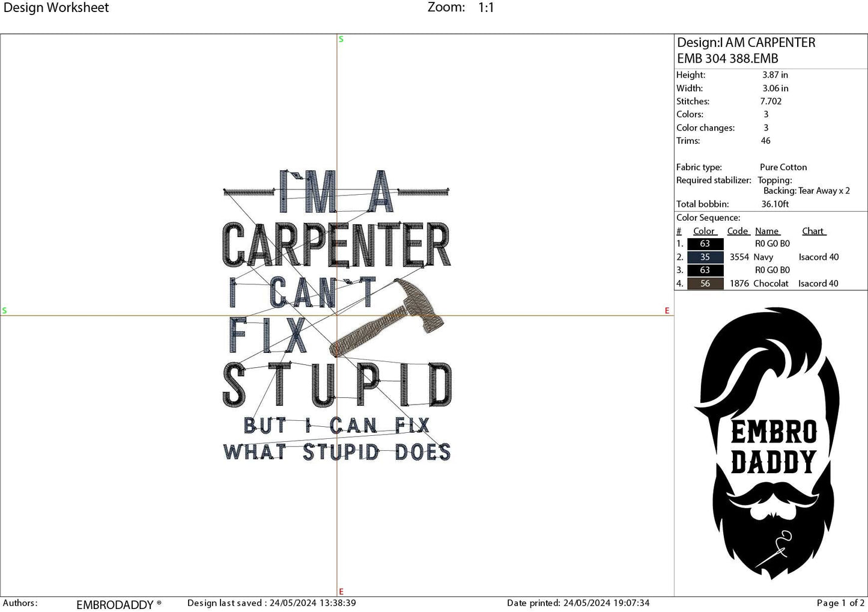The width and height of the screenshot is (868, 612).
Task: Click the red E marker below the design
Action: [x=341, y=592]
